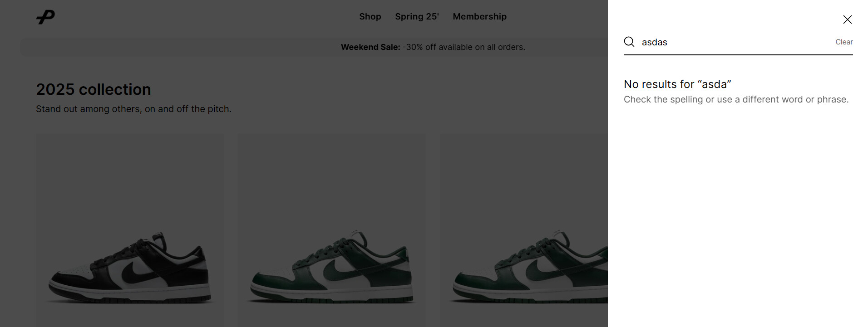Click the "Check the spelling" hint text
Image resolution: width=868 pixels, height=327 pixels.
coord(736,99)
